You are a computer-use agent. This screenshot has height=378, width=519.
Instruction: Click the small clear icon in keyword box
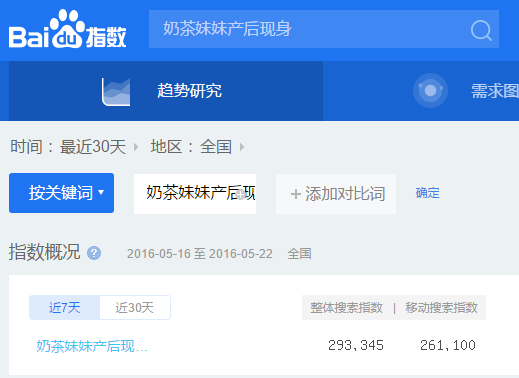[x=241, y=194]
